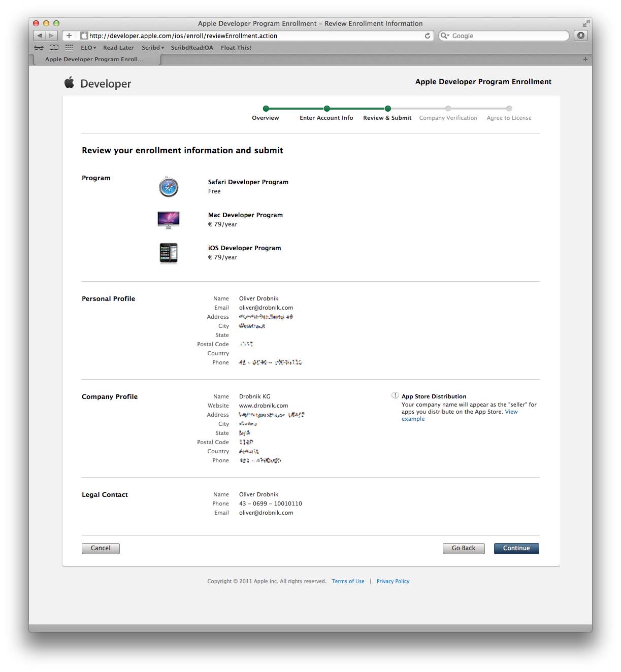Screen dimensions: 621x672
Task: Open the Terms of Use link
Action: 348,581
